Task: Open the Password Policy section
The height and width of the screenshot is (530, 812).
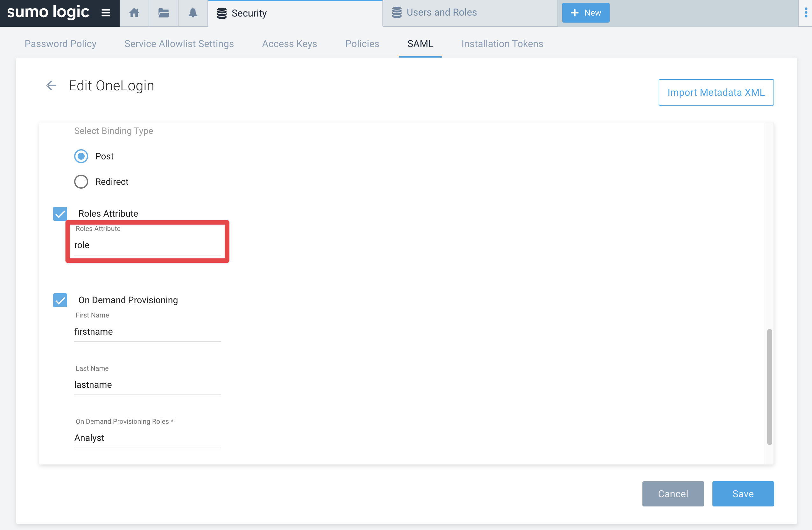Action: click(x=60, y=44)
